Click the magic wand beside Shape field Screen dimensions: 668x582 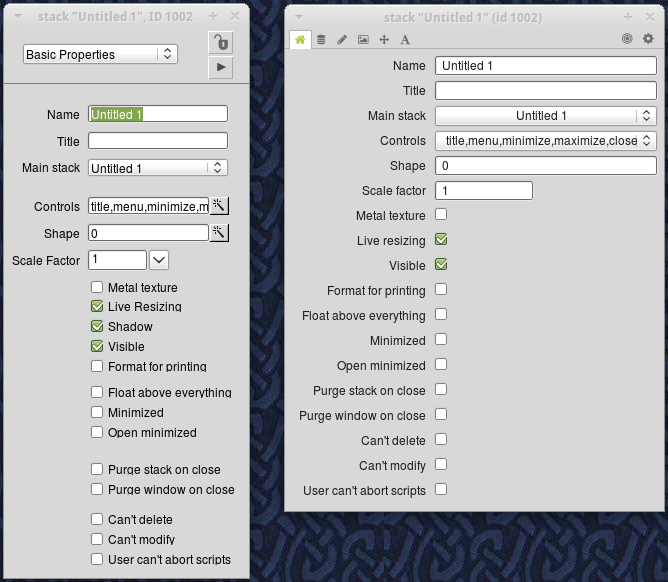[220, 233]
